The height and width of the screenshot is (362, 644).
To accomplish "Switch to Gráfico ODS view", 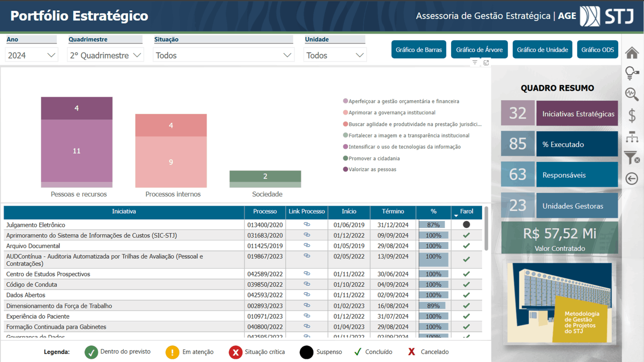I will point(597,49).
